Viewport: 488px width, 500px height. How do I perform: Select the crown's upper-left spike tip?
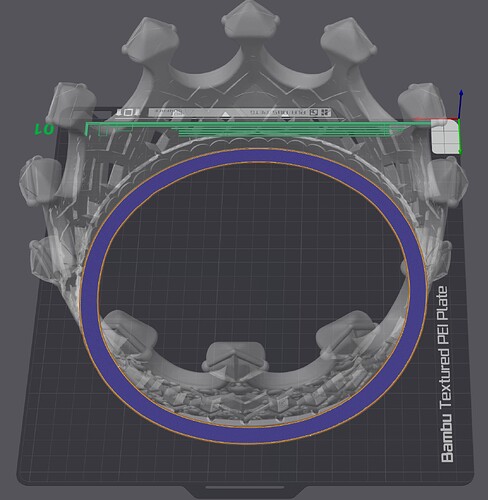[150, 36]
